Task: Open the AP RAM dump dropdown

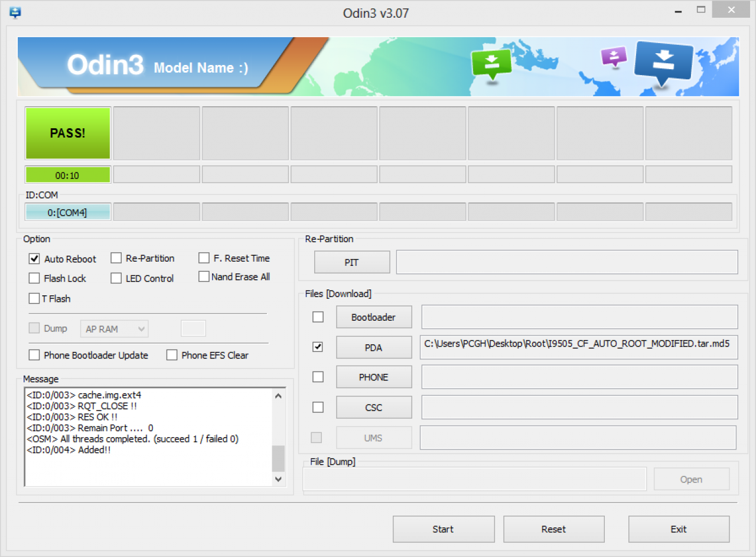Action: [x=114, y=329]
